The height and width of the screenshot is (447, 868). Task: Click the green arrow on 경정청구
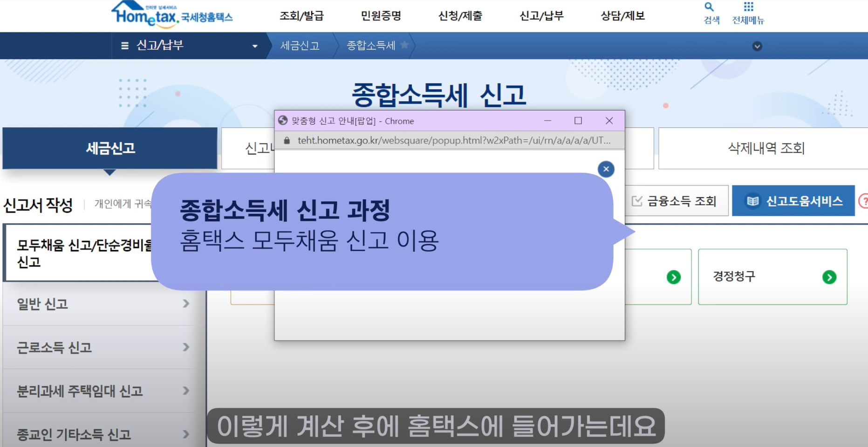(x=829, y=277)
